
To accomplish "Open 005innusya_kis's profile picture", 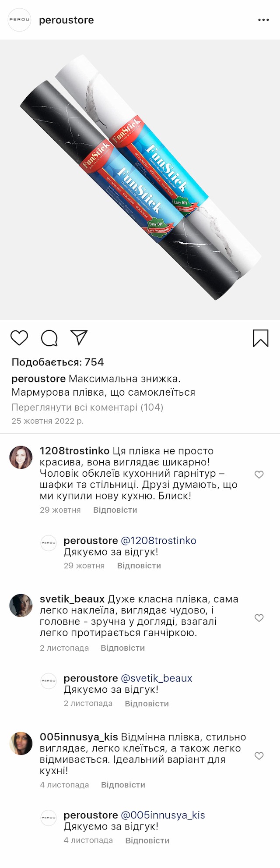I will 21,743.
